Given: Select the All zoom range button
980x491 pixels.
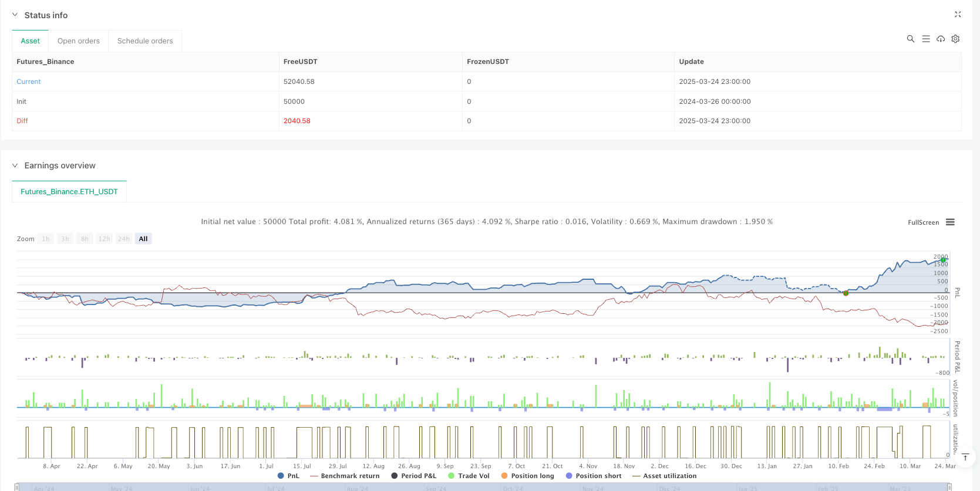Looking at the screenshot, I should pos(143,239).
